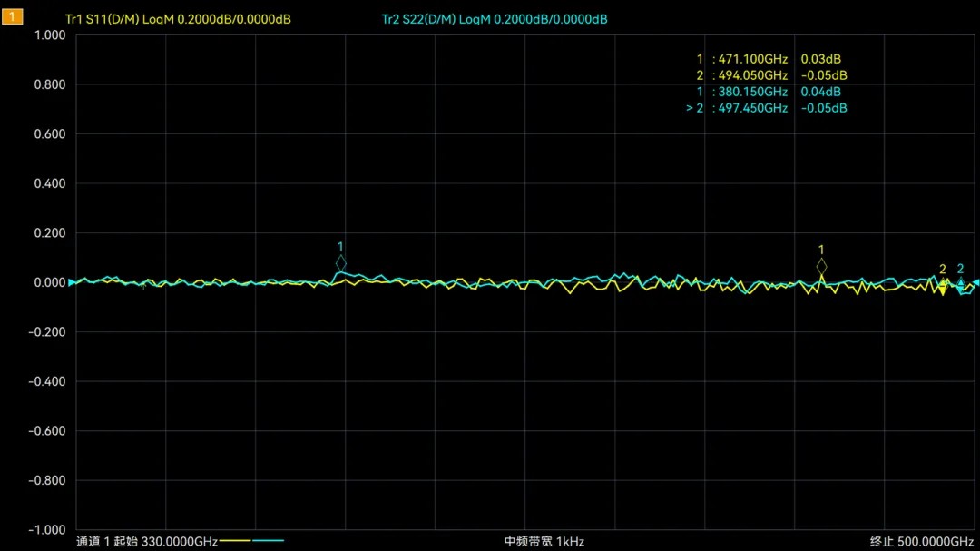
Task: Select active marker 2 readout at 497.450GHz
Action: pos(767,108)
